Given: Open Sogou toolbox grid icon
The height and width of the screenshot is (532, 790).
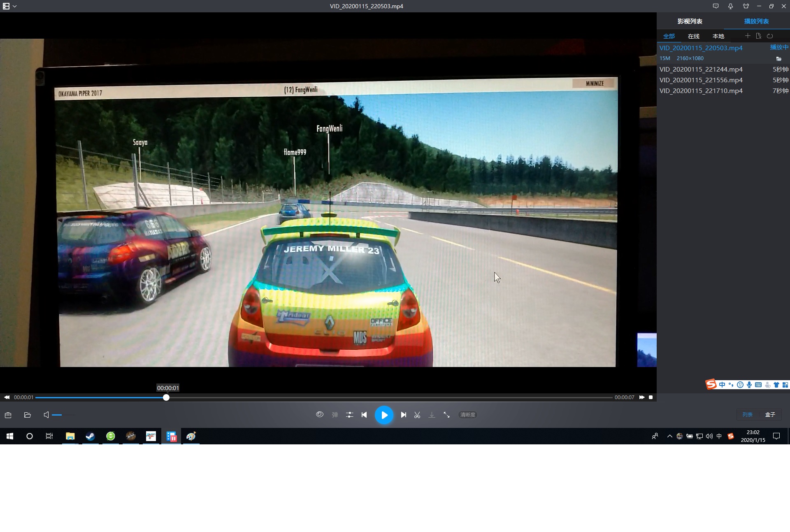Looking at the screenshot, I should click(x=785, y=385).
